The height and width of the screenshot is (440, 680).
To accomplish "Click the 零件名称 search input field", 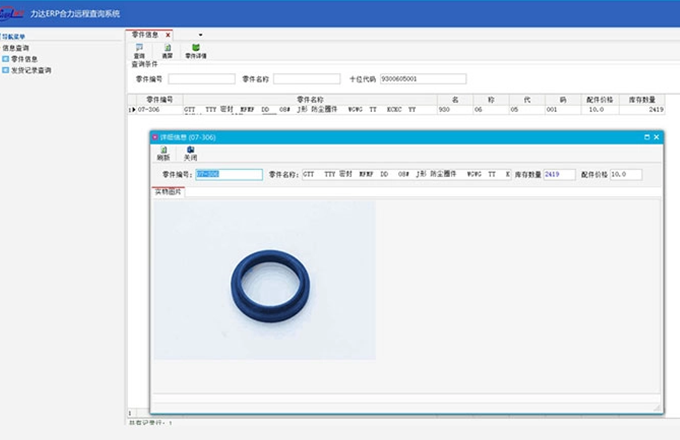I will click(307, 79).
